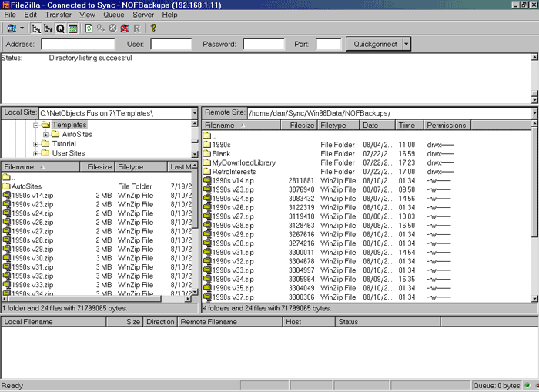The image size is (539, 392).
Task: Click local 1990s v14.zip file icon
Action: (6, 196)
